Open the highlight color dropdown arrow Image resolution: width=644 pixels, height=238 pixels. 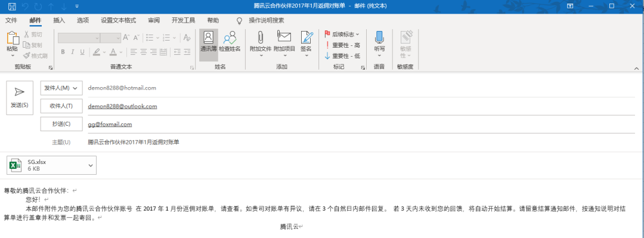click(x=104, y=52)
